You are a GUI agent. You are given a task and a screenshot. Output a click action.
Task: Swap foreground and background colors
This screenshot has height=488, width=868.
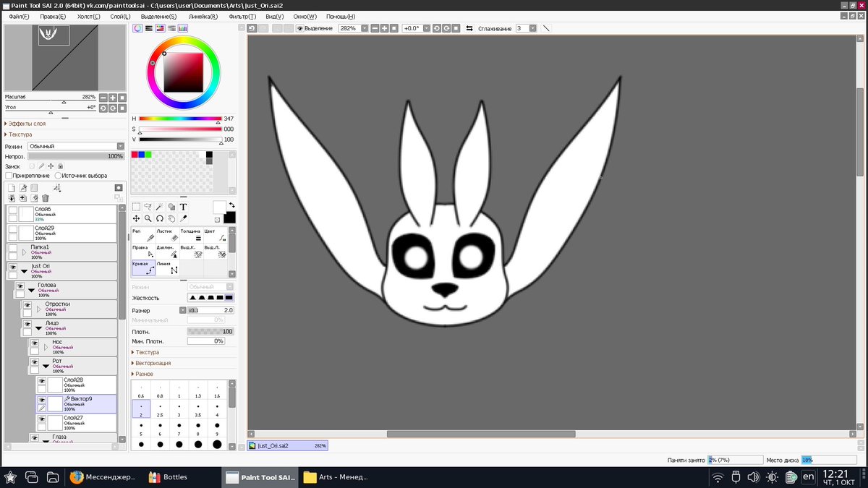coord(231,205)
